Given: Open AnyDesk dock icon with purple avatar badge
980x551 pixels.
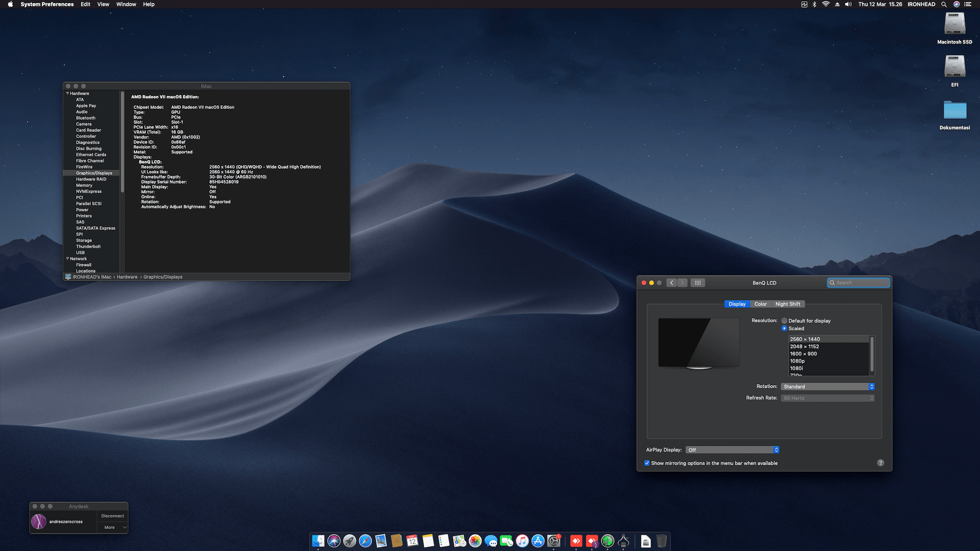Looking at the screenshot, I should (x=592, y=541).
